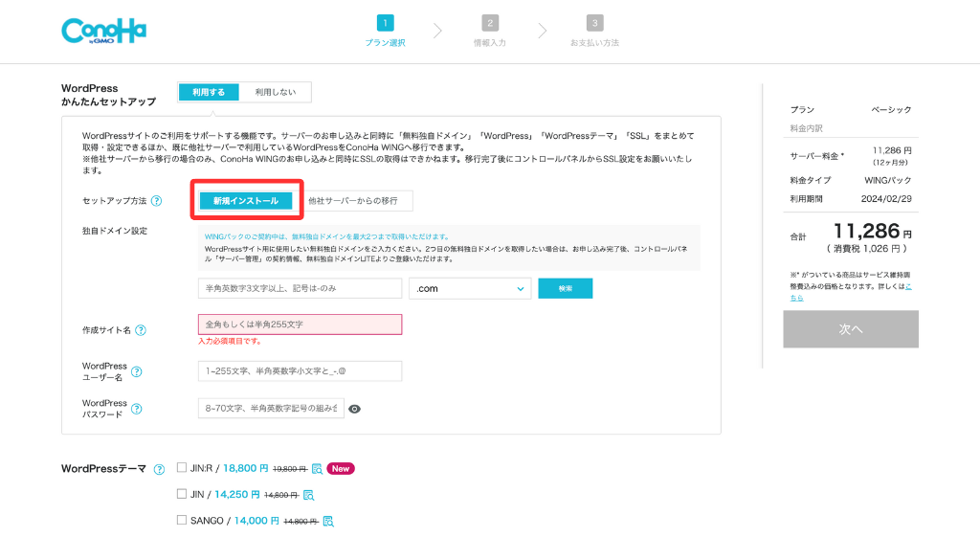The width and height of the screenshot is (980, 537).
Task: Focus the WordPress ユーザー名 input field
Action: coord(300,370)
